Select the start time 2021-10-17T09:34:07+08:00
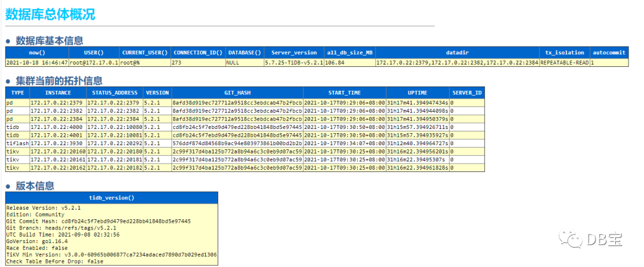The height and width of the screenshot is (267, 644). click(345, 143)
